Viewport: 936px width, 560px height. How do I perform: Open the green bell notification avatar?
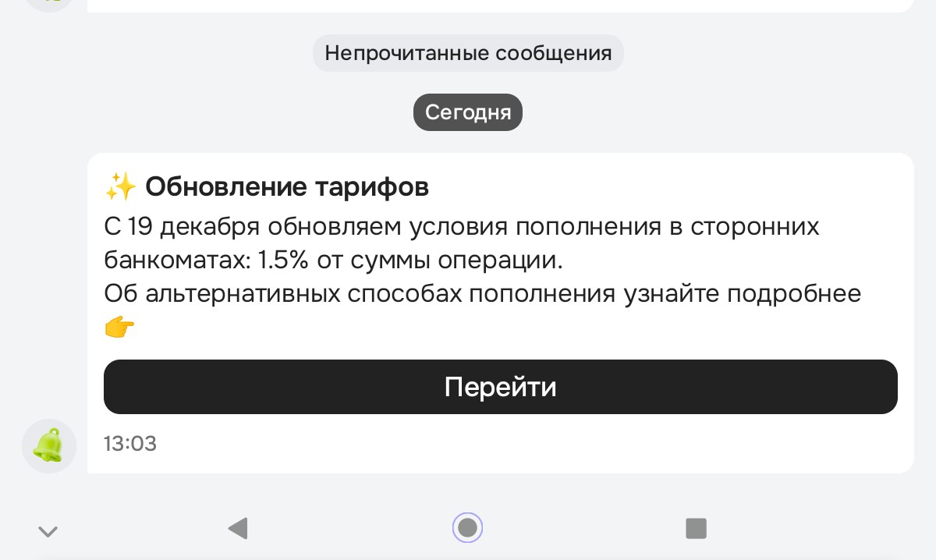pyautogui.click(x=49, y=446)
